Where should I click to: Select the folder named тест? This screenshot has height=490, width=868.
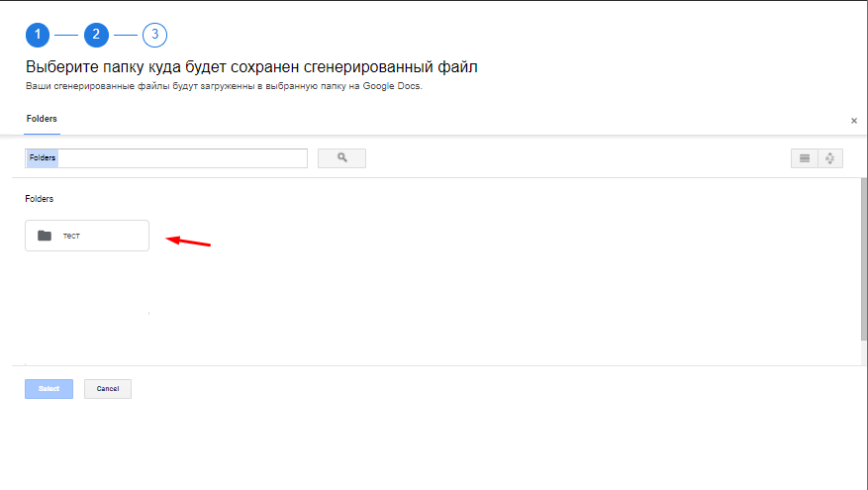point(87,236)
